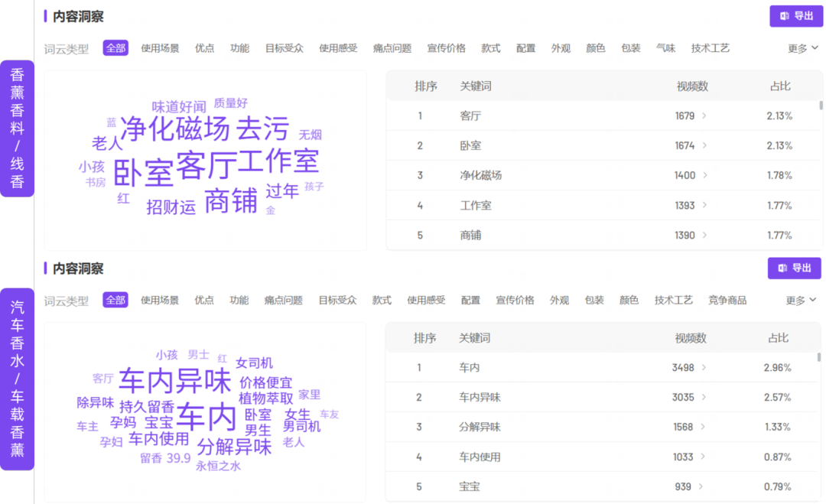The width and height of the screenshot is (826, 504).
Task: Select 气味 tab in top panel
Action: (x=665, y=48)
